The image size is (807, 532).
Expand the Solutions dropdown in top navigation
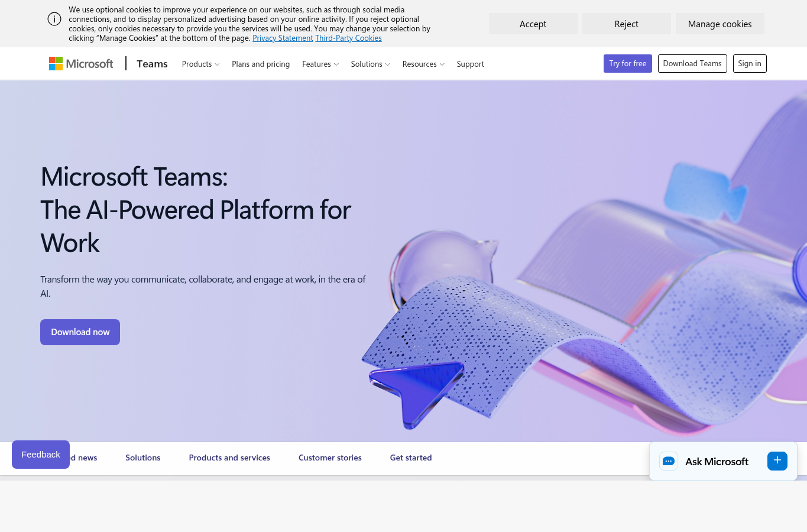(x=371, y=64)
